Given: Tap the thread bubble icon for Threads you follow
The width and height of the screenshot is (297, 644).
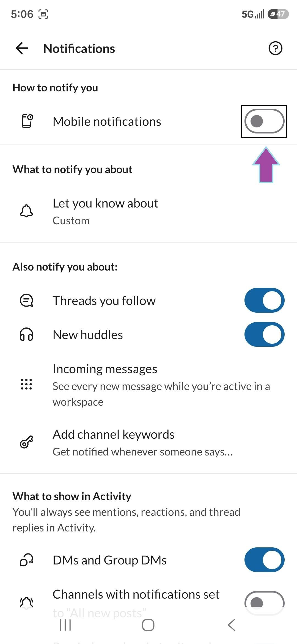Looking at the screenshot, I should (26, 300).
